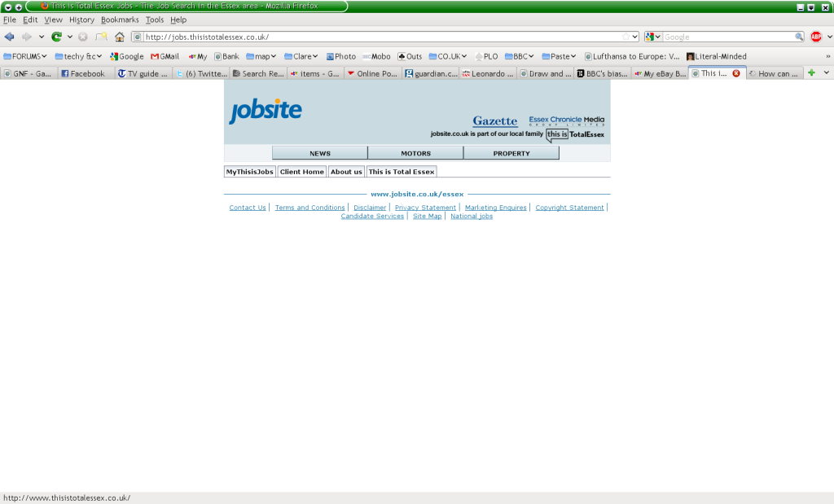Open the back/forward history dropdown arrow
Viewport: 834px width, 504px height.
pos(42,37)
